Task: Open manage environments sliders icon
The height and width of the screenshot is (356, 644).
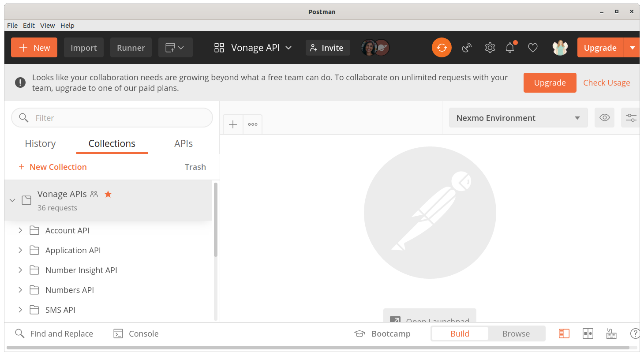Action: coord(631,118)
